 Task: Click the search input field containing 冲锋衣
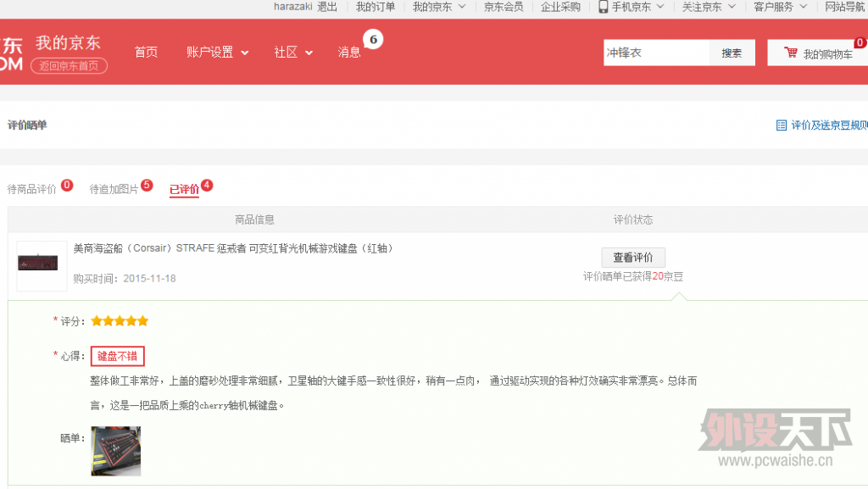[656, 53]
